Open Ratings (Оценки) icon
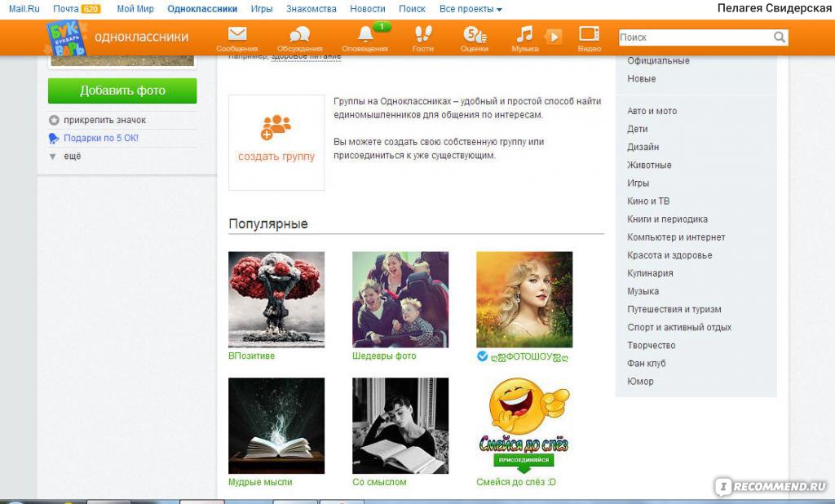Image resolution: width=835 pixels, height=504 pixels. (x=475, y=34)
